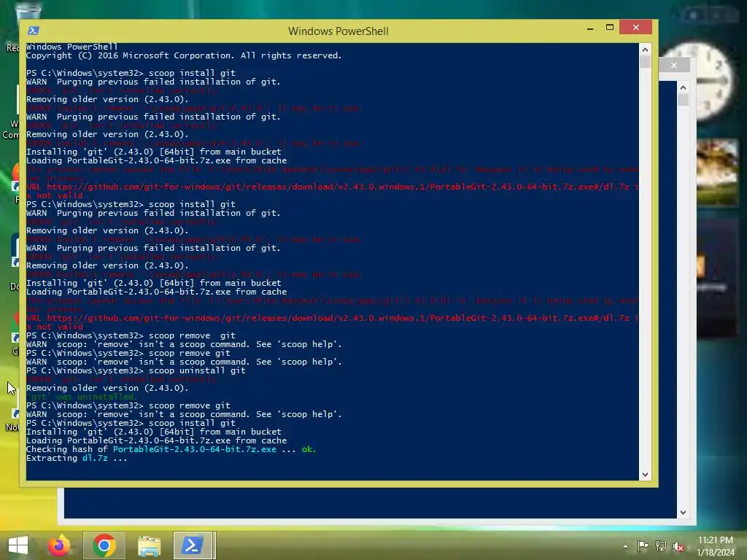Screen dimensions: 747x560
Task: Click the 'Checking hash of PortableGit' line
Action: 171,449
